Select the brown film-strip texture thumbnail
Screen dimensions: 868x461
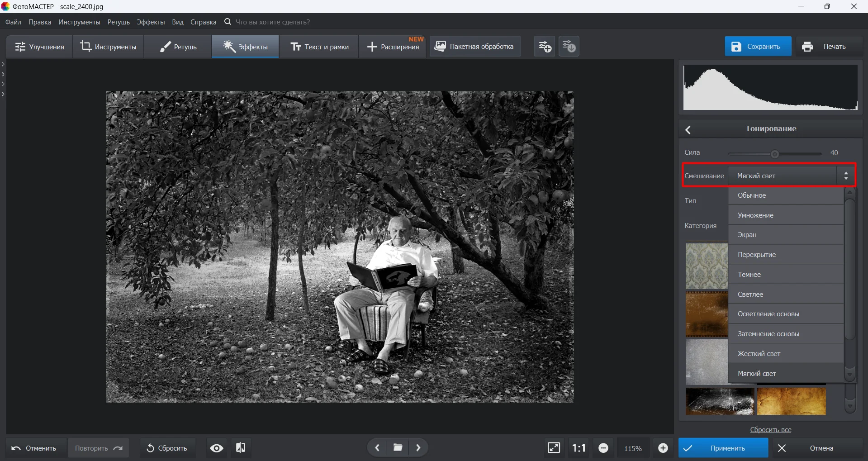[x=707, y=314]
